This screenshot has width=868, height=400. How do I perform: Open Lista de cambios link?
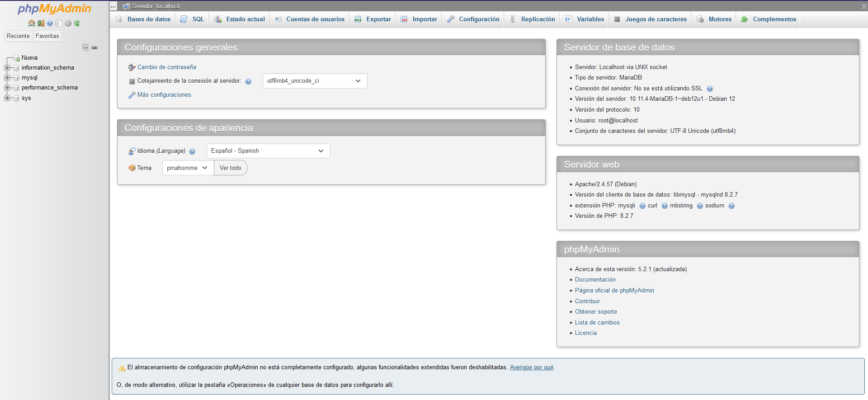click(597, 323)
